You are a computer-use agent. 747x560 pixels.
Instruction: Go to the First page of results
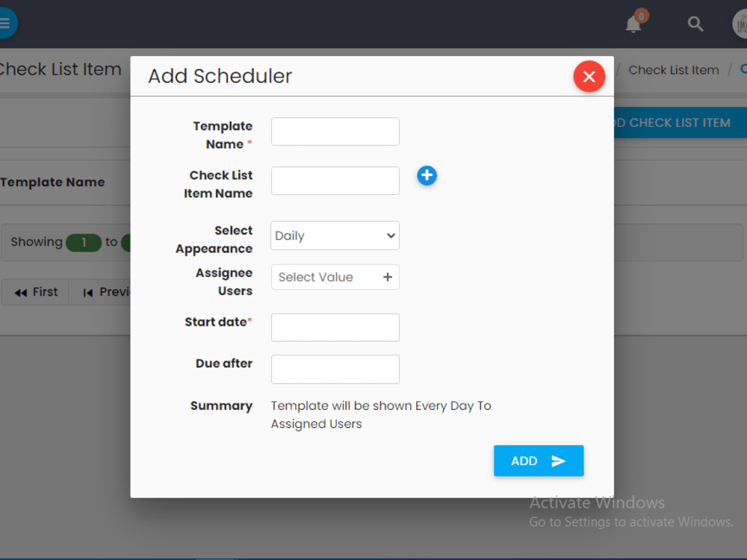click(35, 292)
